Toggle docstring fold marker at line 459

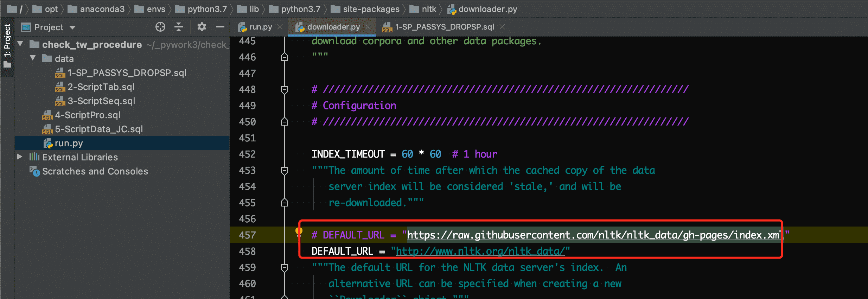click(x=285, y=268)
